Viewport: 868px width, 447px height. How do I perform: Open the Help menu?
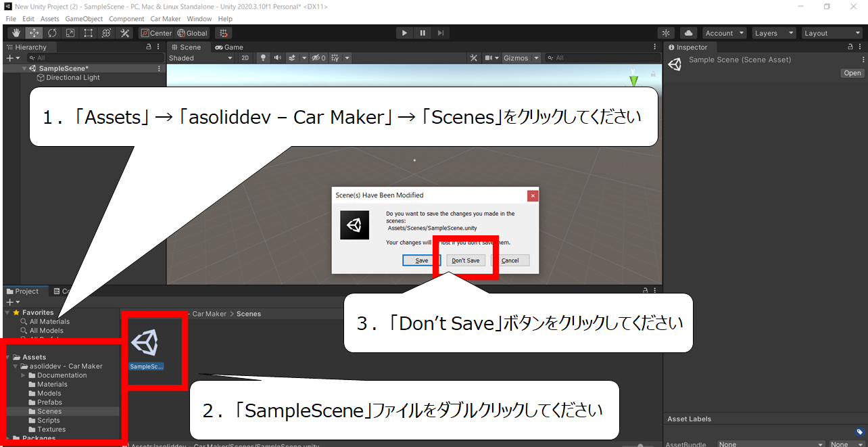point(226,19)
